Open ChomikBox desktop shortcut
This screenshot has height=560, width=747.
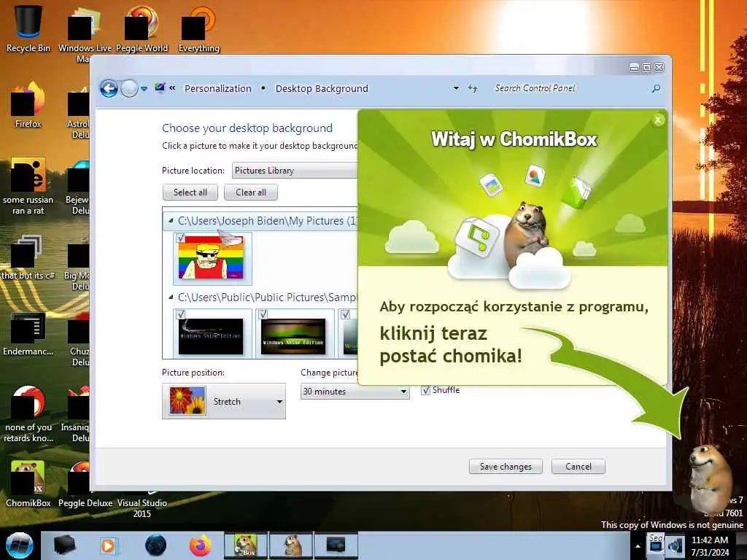[x=28, y=484]
